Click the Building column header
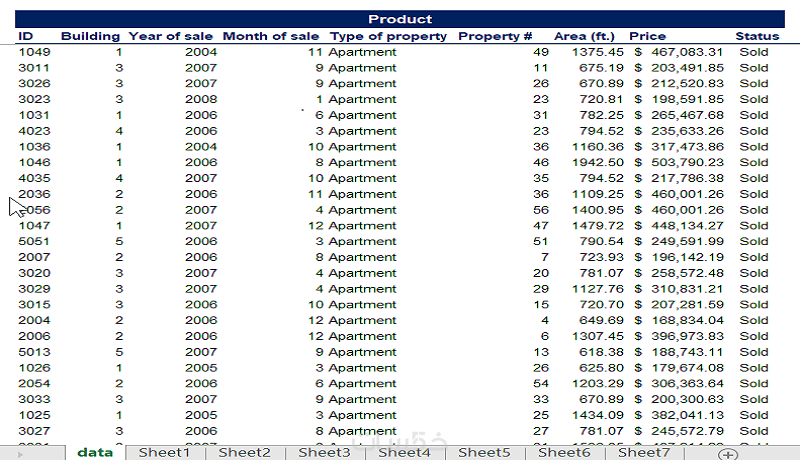The height and width of the screenshot is (460, 800). click(90, 36)
